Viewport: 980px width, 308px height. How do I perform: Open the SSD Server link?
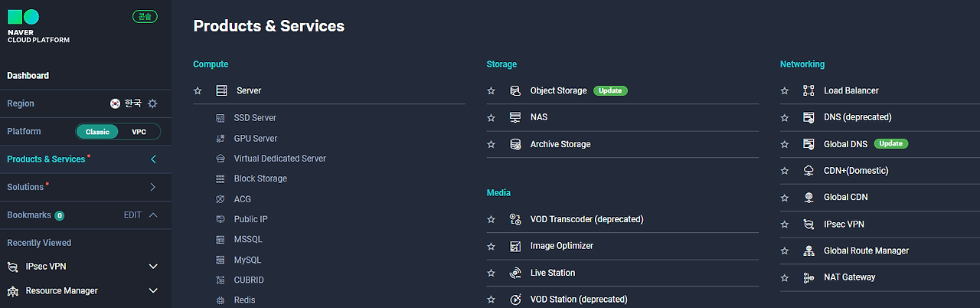click(x=255, y=118)
